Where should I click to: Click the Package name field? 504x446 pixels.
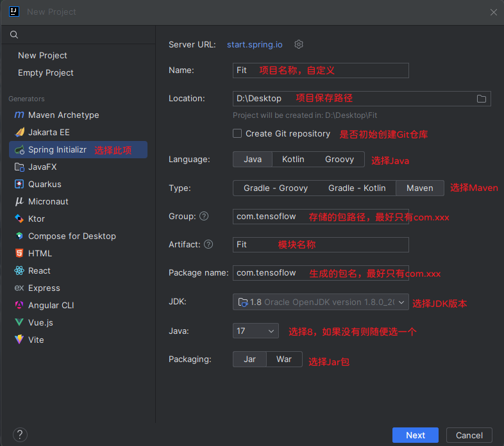[321, 273]
